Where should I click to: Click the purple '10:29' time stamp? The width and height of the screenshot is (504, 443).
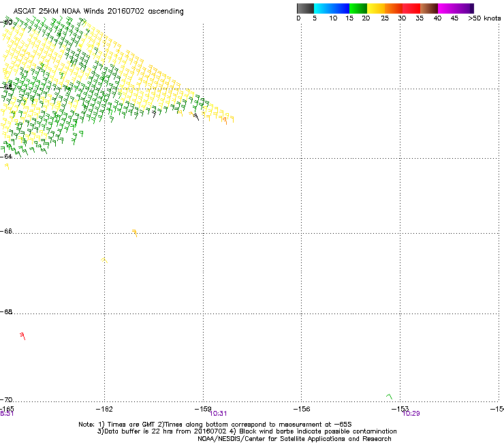point(411,414)
